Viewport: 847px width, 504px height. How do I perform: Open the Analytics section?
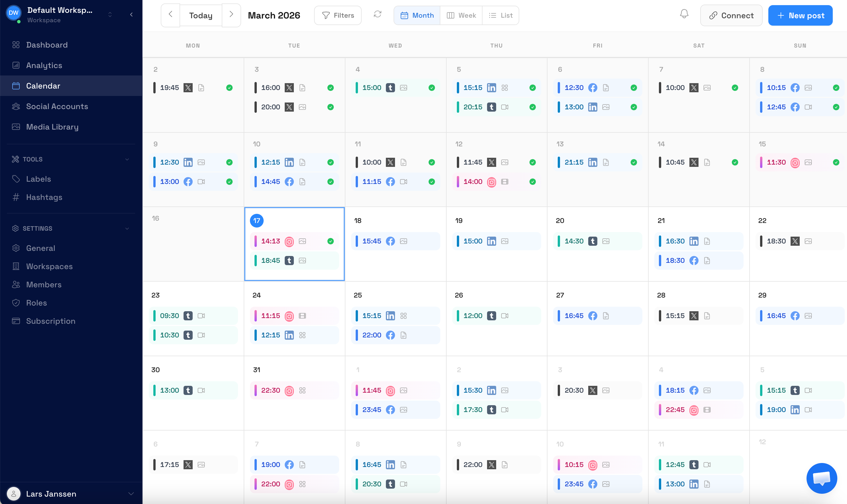[44, 65]
